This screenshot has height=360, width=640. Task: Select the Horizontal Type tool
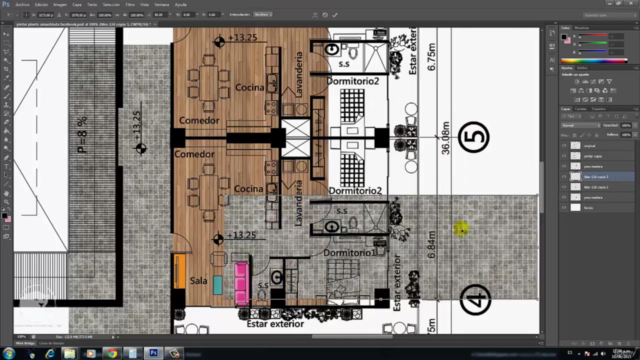[x=6, y=167]
